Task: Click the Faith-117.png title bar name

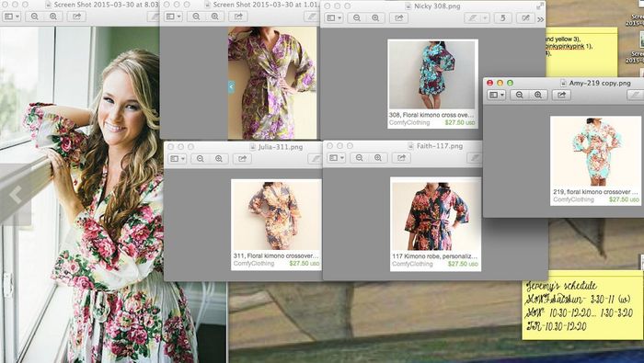Action: click(440, 146)
